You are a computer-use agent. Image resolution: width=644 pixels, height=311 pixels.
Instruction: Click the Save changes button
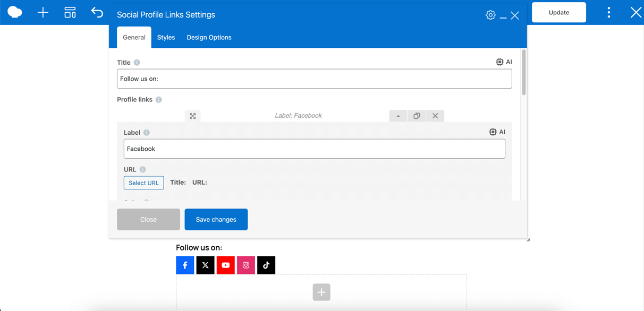(216, 219)
